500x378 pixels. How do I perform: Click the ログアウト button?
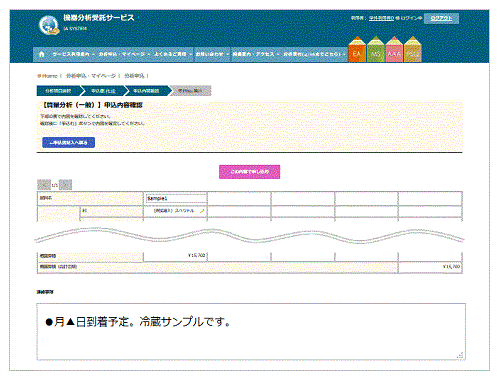click(441, 18)
